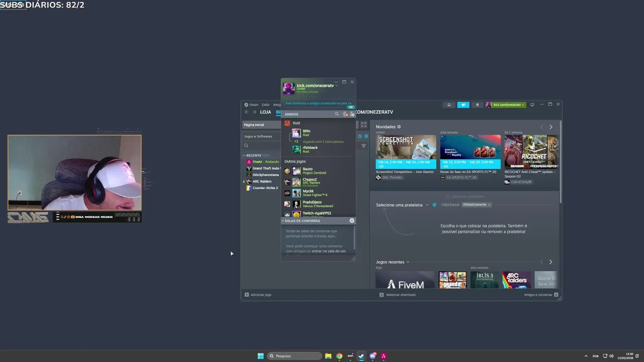
Task: Click the library grid view icon
Action: [363, 125]
